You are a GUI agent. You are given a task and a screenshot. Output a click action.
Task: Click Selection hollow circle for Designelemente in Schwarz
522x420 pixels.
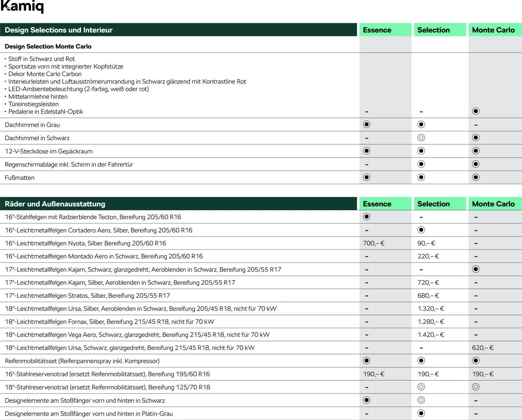click(421, 400)
